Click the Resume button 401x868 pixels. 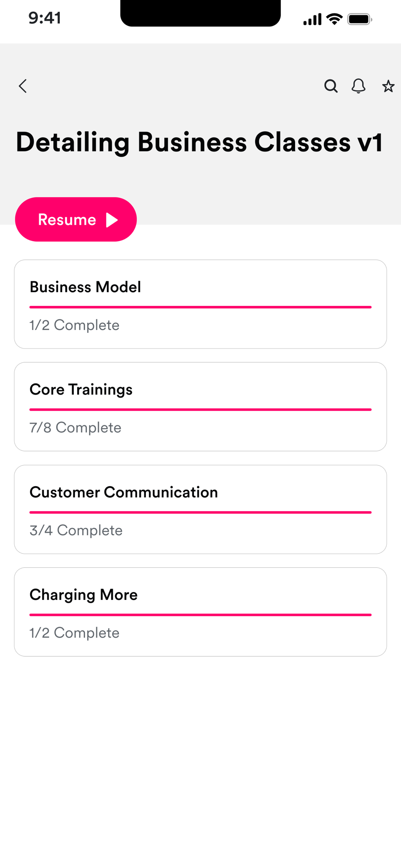tap(76, 219)
